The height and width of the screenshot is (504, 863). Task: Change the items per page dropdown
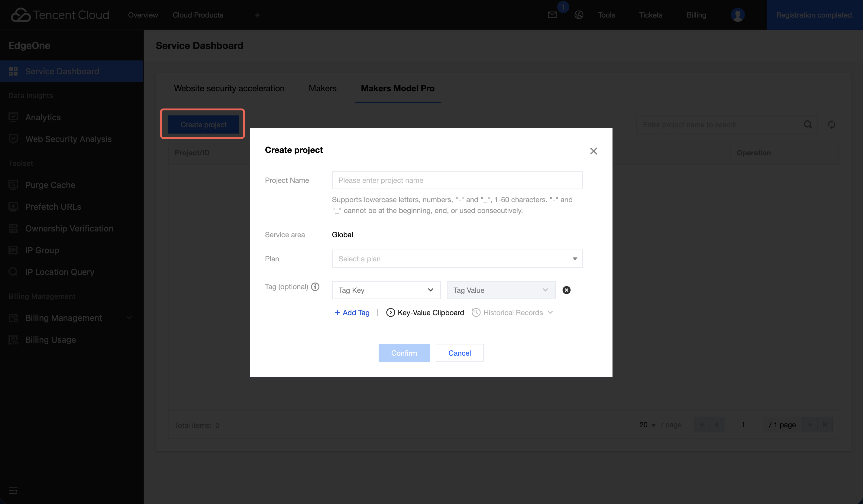point(647,425)
